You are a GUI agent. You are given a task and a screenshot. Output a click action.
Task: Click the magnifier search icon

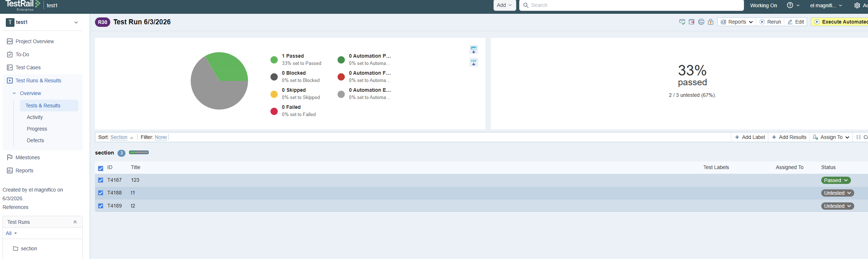pyautogui.click(x=526, y=5)
